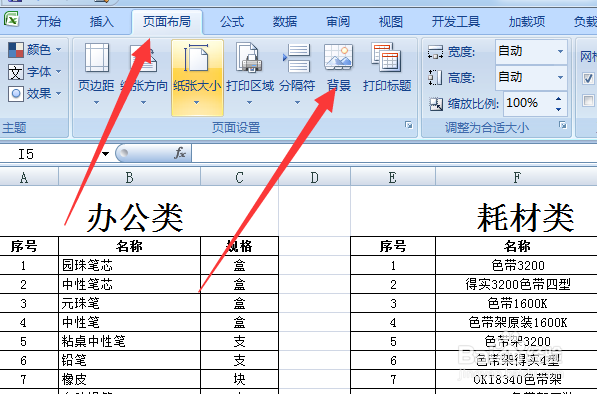597x394 pixels.
Task: Expand the arrow under Paper Size (纸张大小)
Action: (196, 102)
